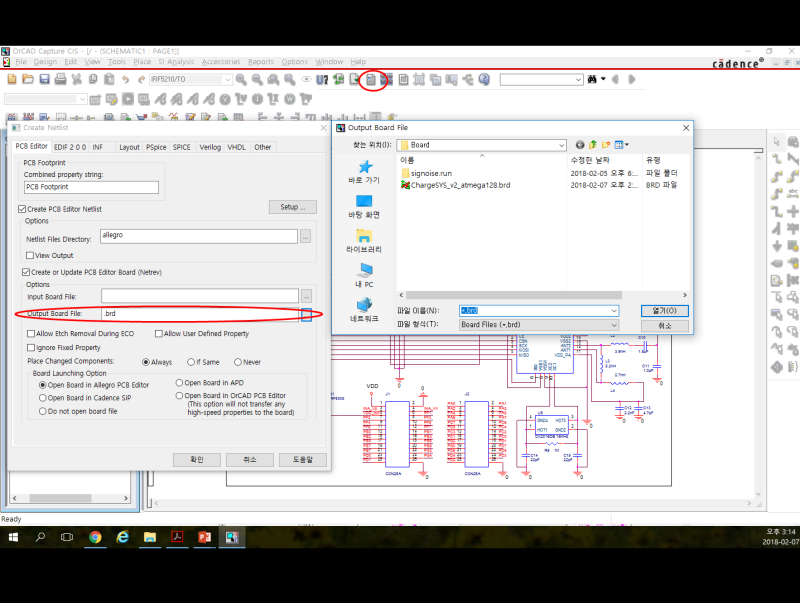The image size is (800, 603).
Task: Expand the part name IRF5210/TO dropdown
Action: pyautogui.click(x=227, y=79)
